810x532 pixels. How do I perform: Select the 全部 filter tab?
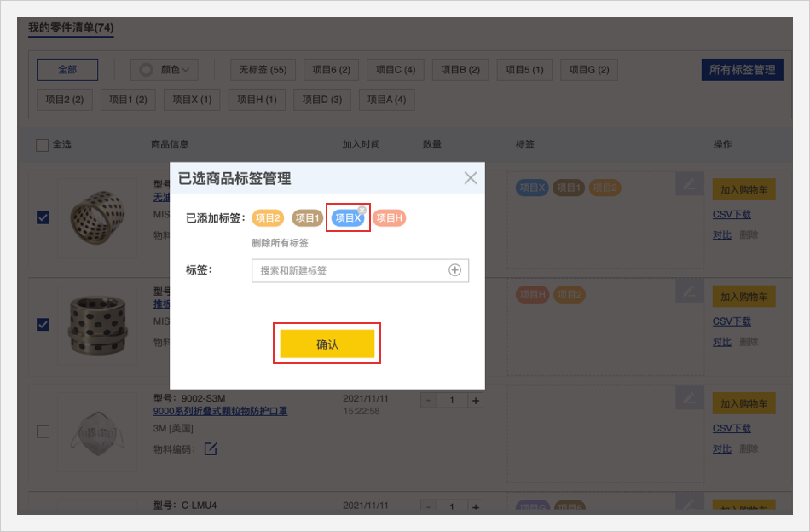coord(67,70)
